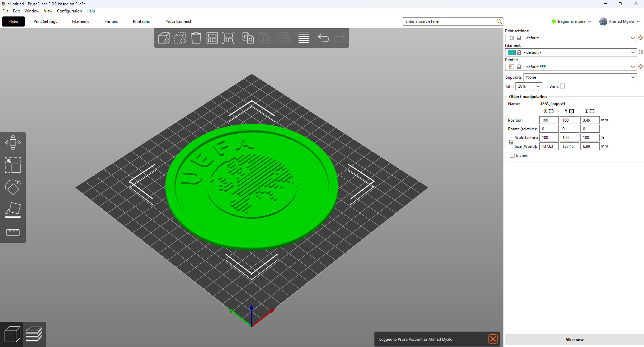Click the Z coordinate system toggle icon
Screen dimensions: 644x347
592,111
